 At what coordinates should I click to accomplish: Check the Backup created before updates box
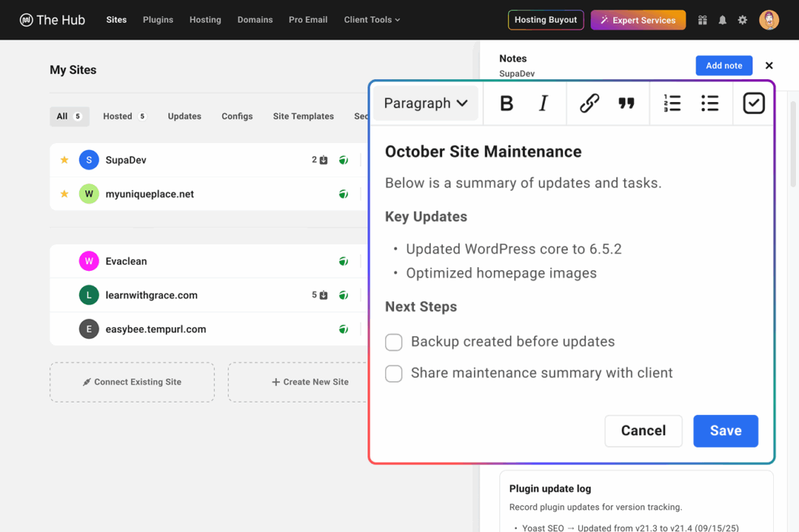[393, 342]
